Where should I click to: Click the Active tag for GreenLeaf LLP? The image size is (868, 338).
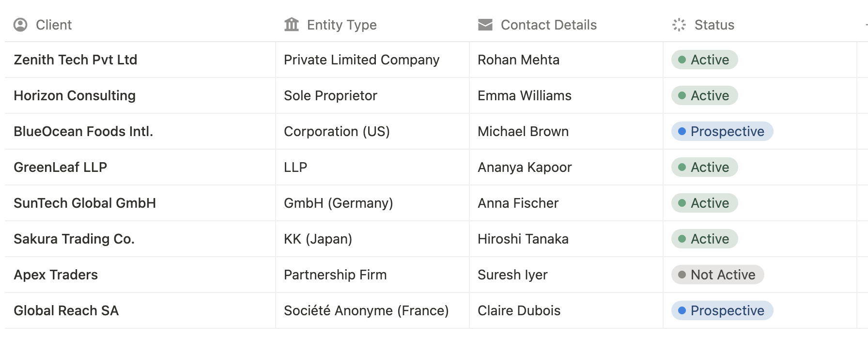[704, 167]
